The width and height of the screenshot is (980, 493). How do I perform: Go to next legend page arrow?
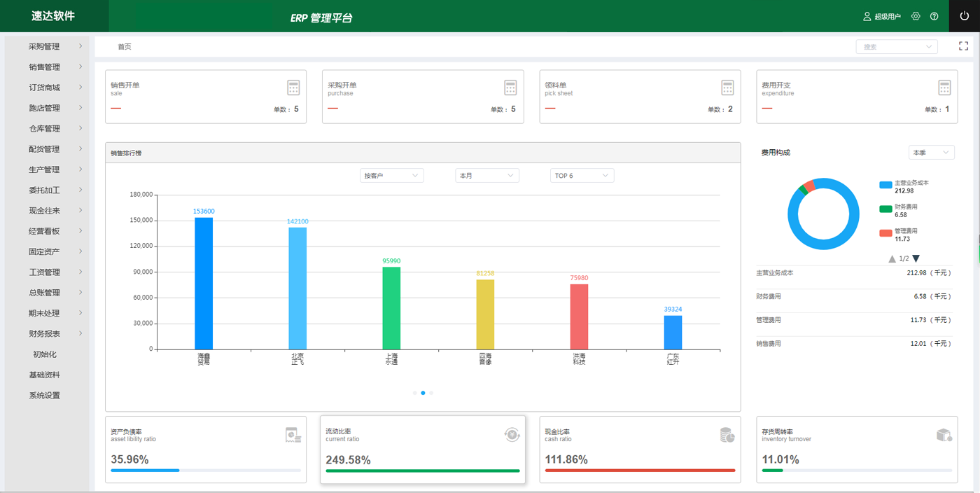[x=916, y=258]
